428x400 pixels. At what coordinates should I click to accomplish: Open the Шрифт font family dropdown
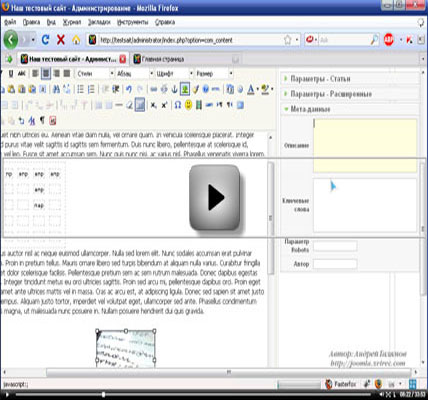[174, 73]
